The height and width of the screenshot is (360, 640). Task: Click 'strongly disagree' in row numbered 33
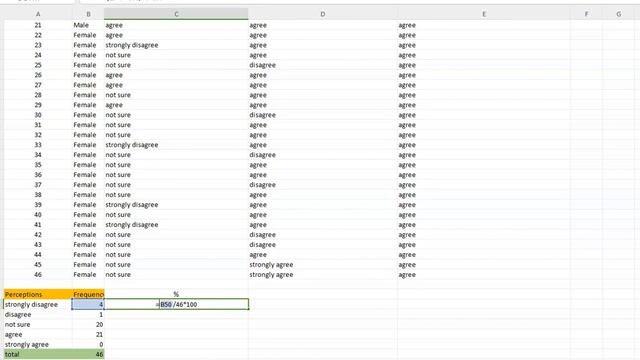pos(132,145)
